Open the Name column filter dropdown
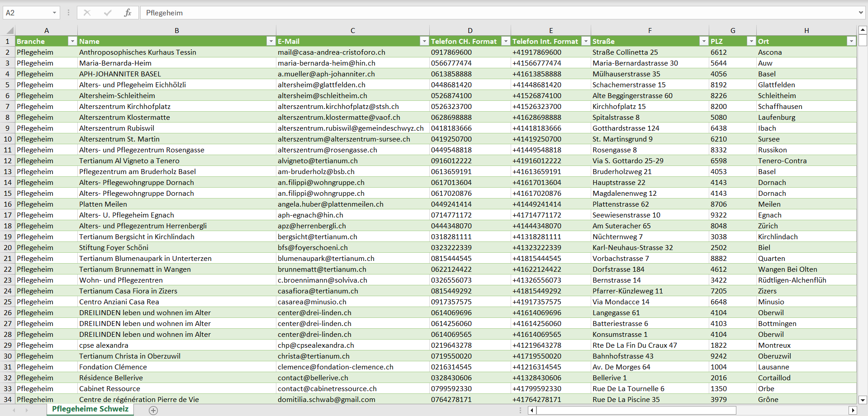The width and height of the screenshot is (868, 416). click(x=271, y=41)
